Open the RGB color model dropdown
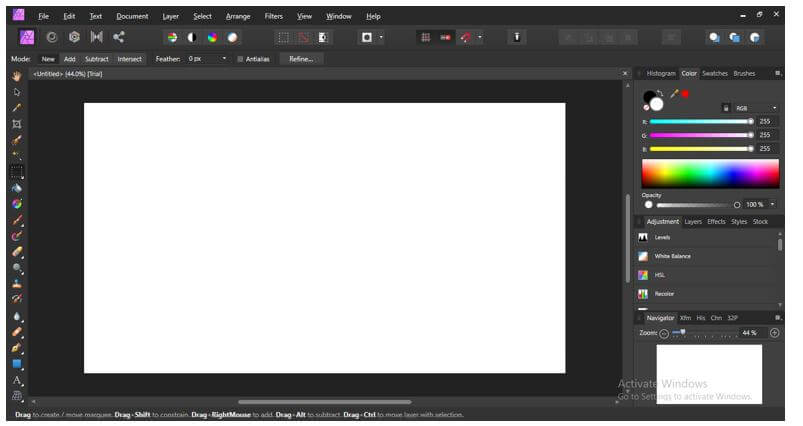Image resolution: width=803 pixels, height=426 pixels. click(757, 108)
